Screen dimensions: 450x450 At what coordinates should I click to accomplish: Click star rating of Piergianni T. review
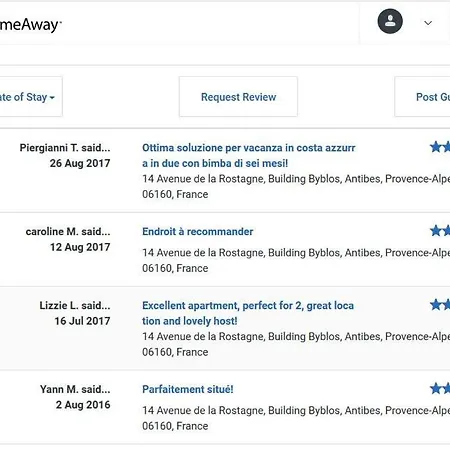pos(440,147)
